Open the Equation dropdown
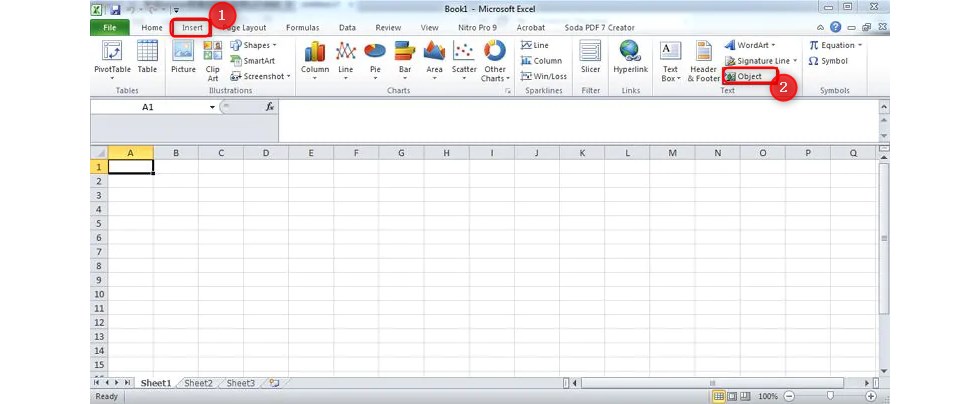Image resolution: width=980 pixels, height=404 pixels. (835, 45)
